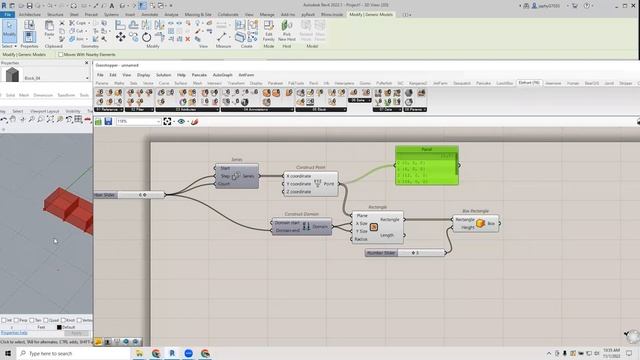Toggle the Knot osnap checkbox
The height and width of the screenshot is (360, 640).
point(63,320)
